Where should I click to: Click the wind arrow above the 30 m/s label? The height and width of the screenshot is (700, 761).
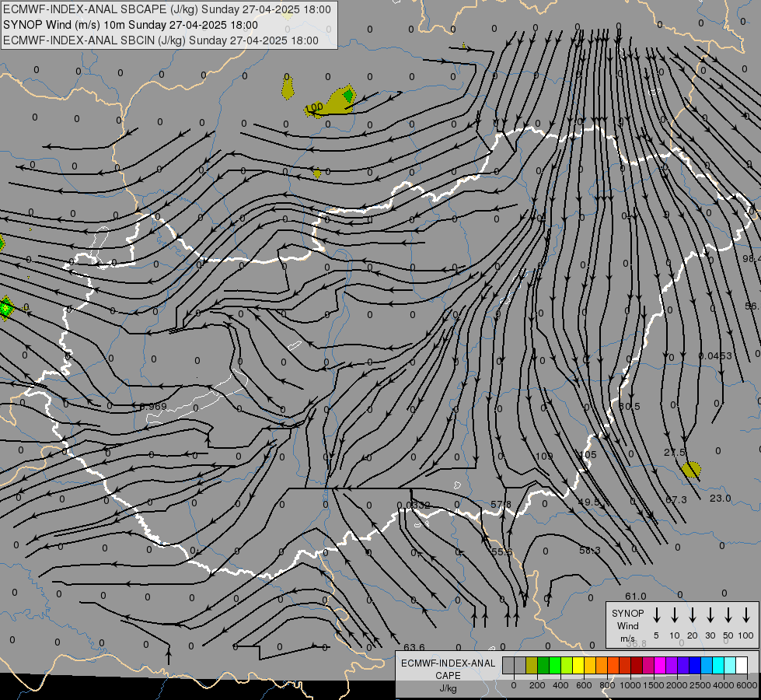710,615
